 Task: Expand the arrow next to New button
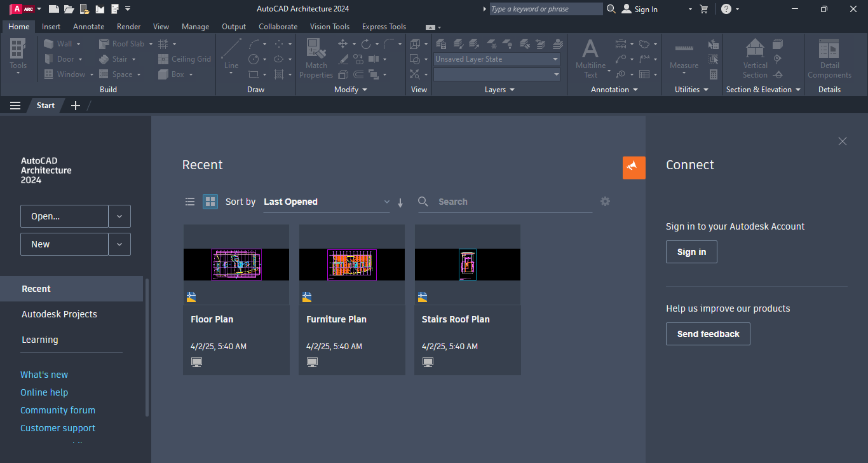click(x=119, y=244)
